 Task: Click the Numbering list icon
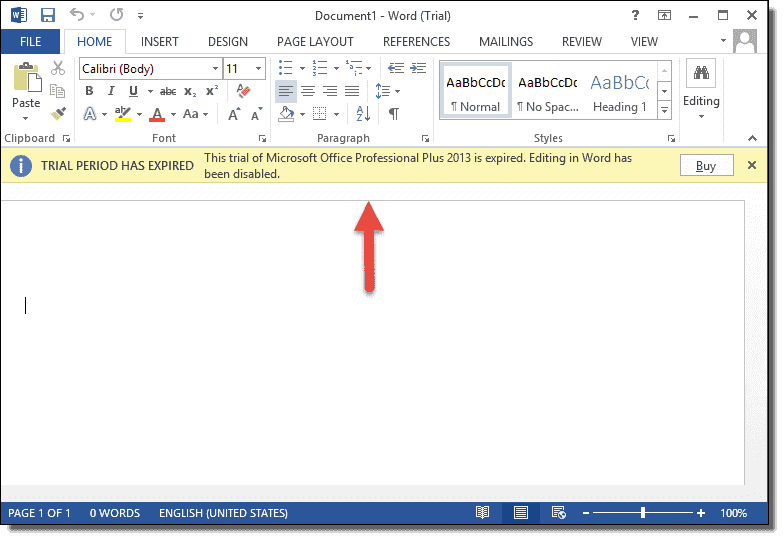click(x=320, y=68)
